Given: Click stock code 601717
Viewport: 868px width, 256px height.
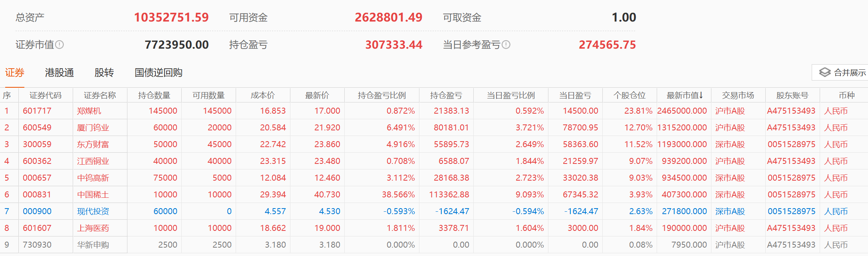Looking at the screenshot, I should (x=37, y=111).
